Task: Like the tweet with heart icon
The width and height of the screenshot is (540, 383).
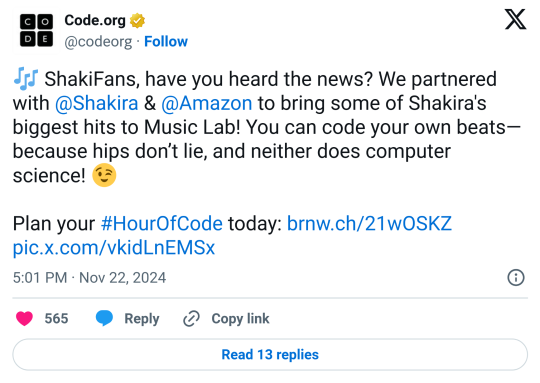Action: click(24, 318)
